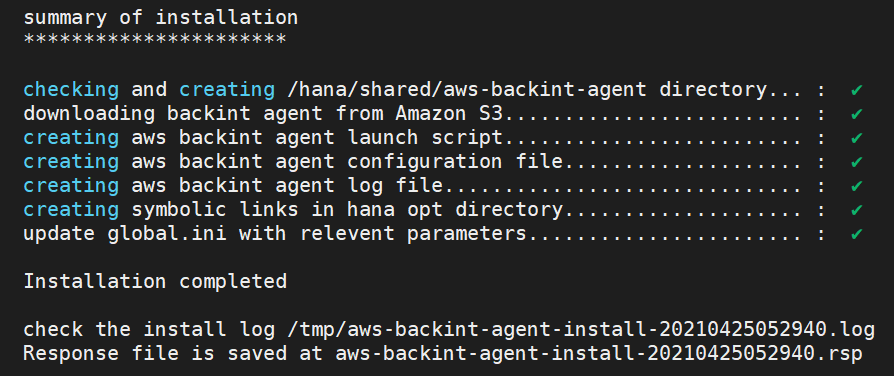This screenshot has width=894, height=376.
Task: Click the checkmark for launch script creation
Action: click(x=856, y=138)
